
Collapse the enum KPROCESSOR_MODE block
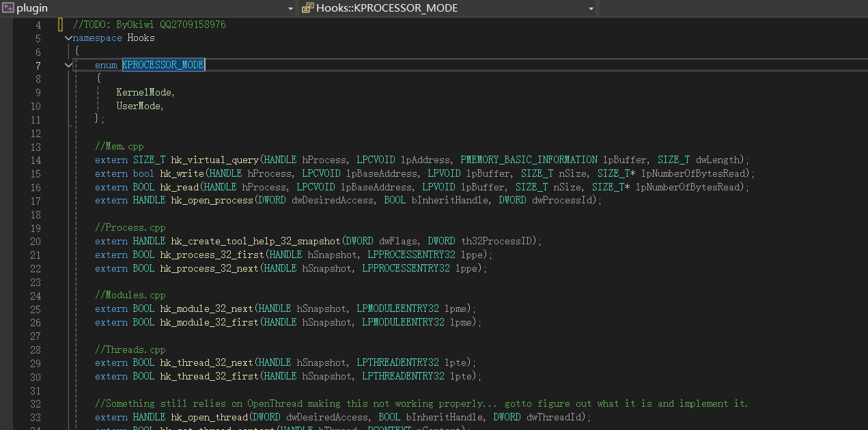pyautogui.click(x=68, y=65)
